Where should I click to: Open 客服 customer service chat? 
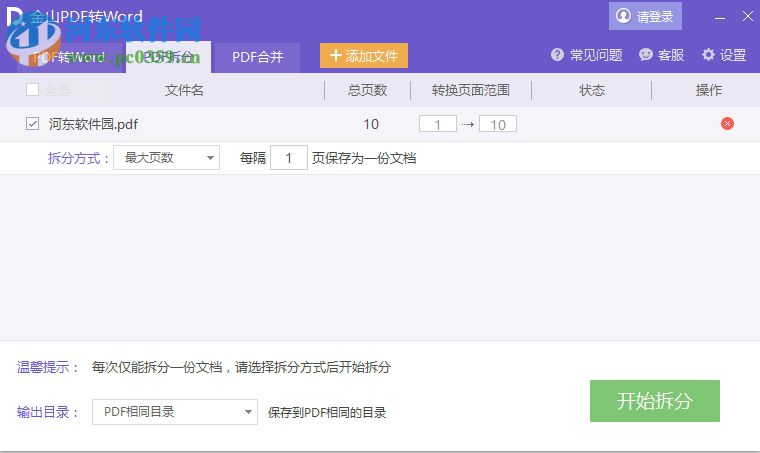(x=661, y=55)
